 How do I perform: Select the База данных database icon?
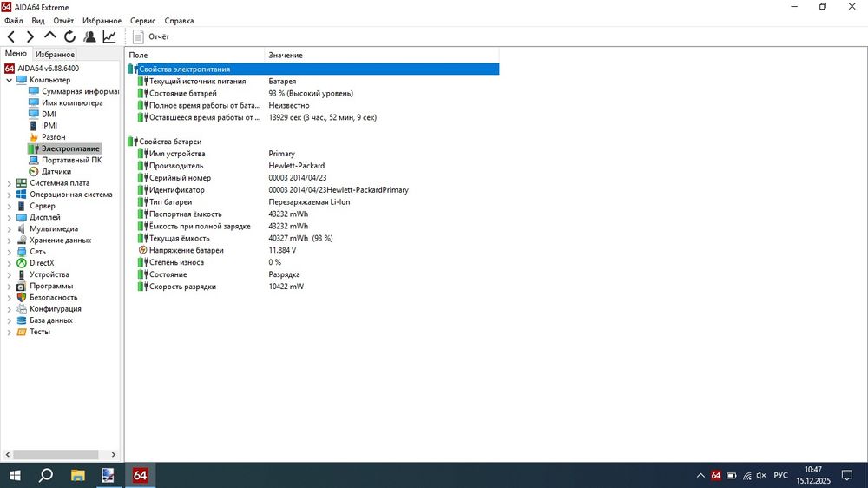pyautogui.click(x=22, y=320)
